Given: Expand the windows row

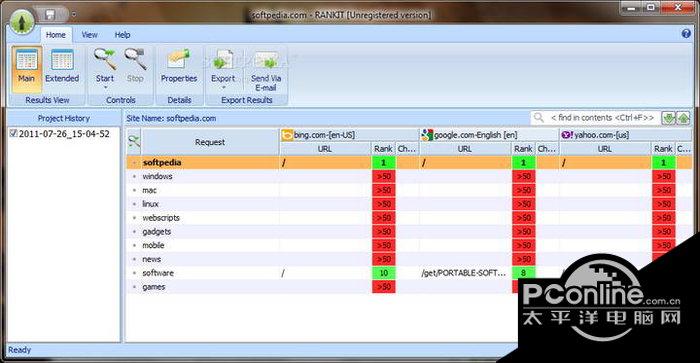Looking at the screenshot, I should pos(134,177).
